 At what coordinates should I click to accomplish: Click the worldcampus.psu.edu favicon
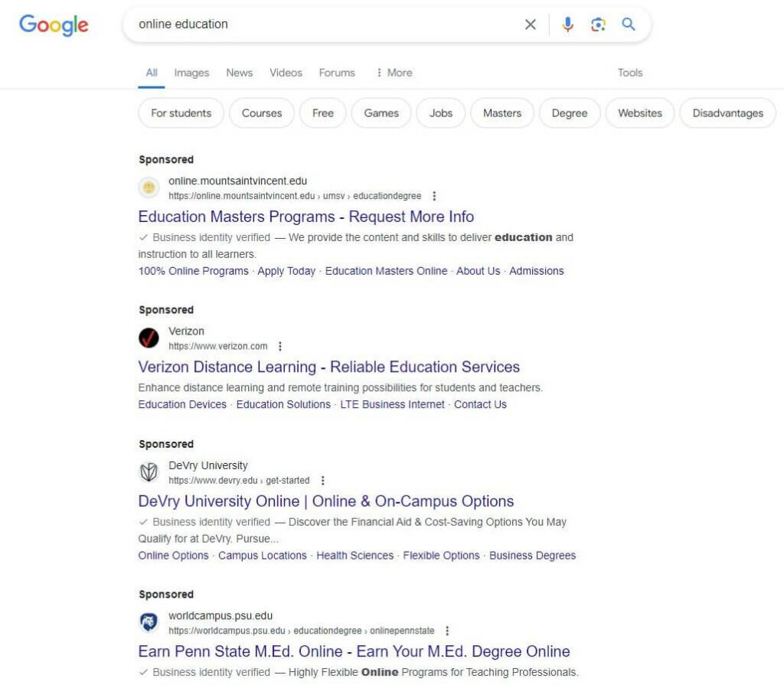[149, 622]
